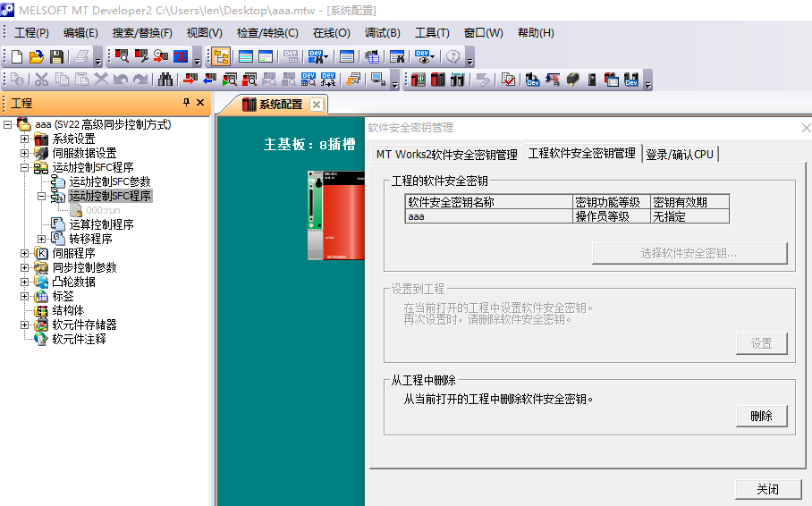
Task: Click the Open project folder icon
Action: (37, 56)
